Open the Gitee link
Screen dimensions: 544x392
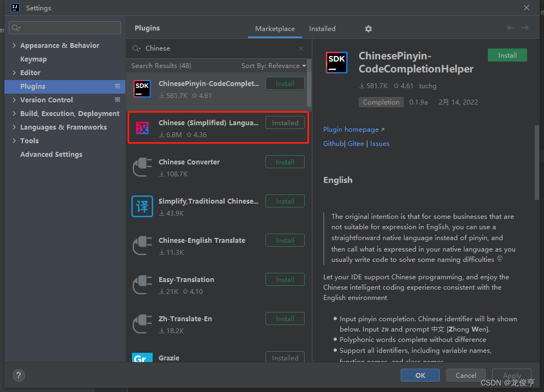[355, 144]
